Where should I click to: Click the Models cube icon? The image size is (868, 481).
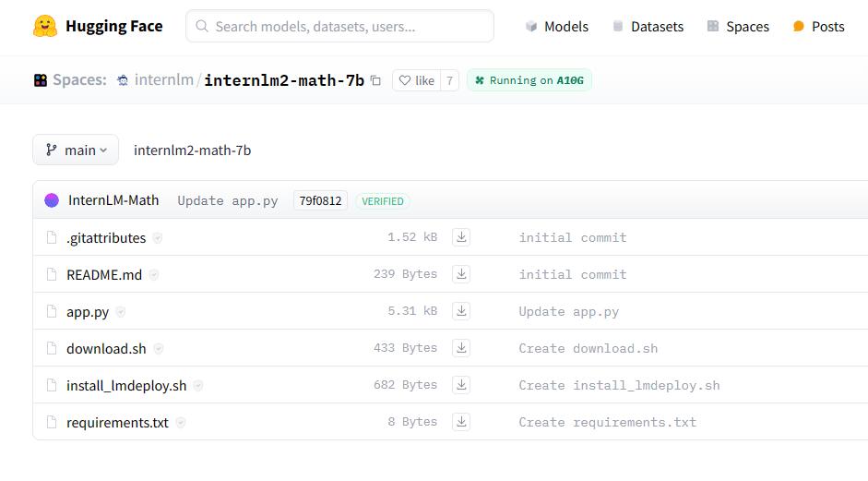(x=531, y=26)
